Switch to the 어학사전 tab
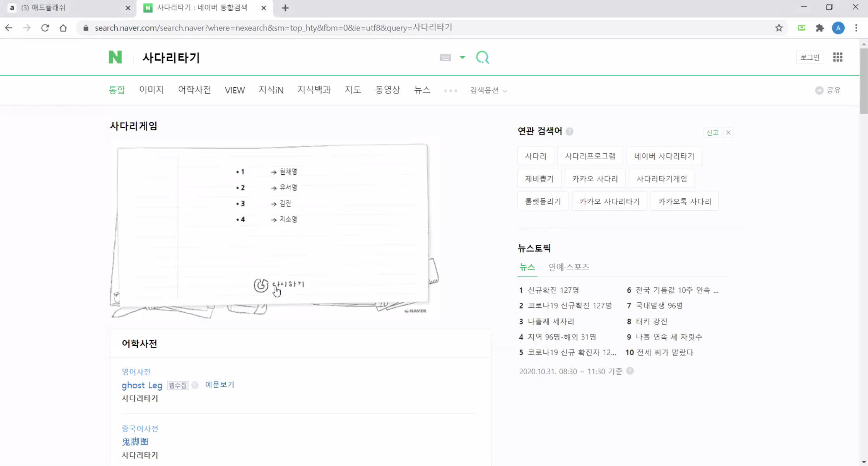 click(x=194, y=90)
